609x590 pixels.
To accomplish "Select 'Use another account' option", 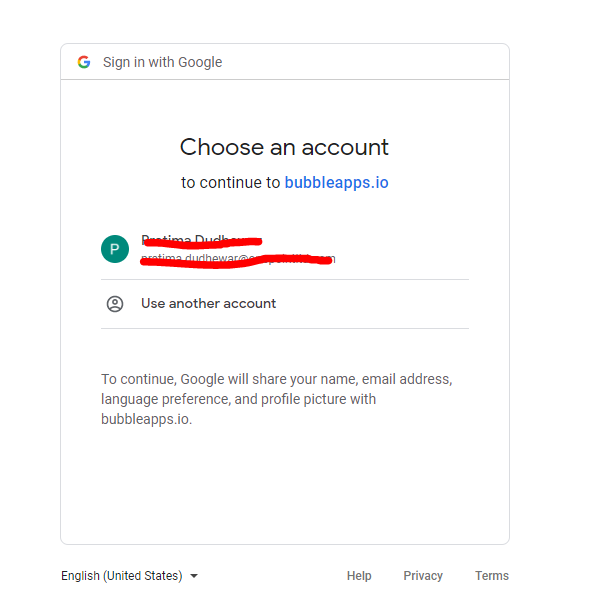I will tap(208, 303).
